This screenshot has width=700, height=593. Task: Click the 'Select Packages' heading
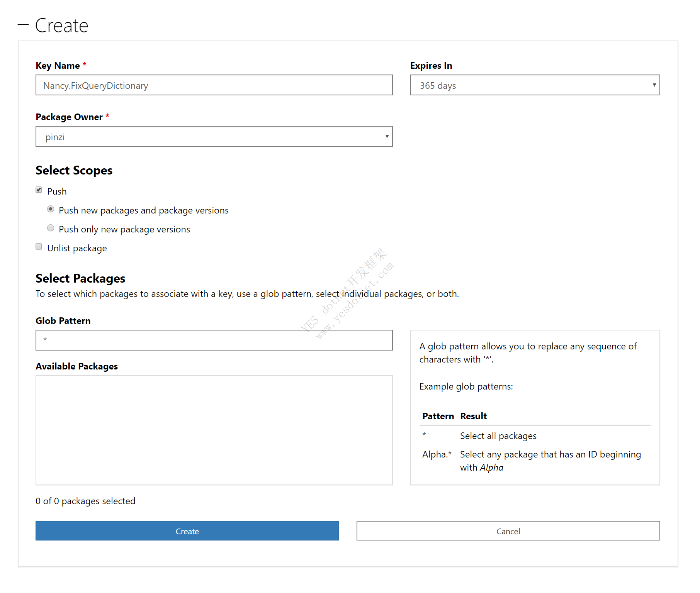click(x=80, y=278)
